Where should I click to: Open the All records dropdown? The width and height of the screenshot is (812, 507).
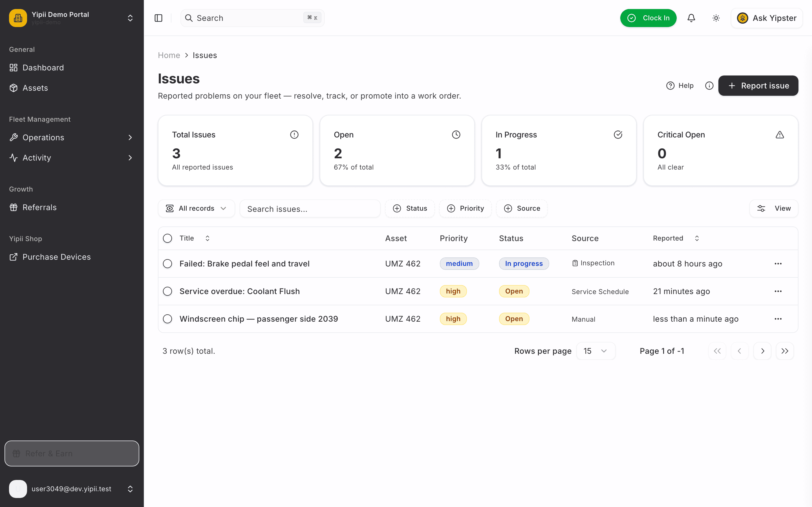pos(196,208)
